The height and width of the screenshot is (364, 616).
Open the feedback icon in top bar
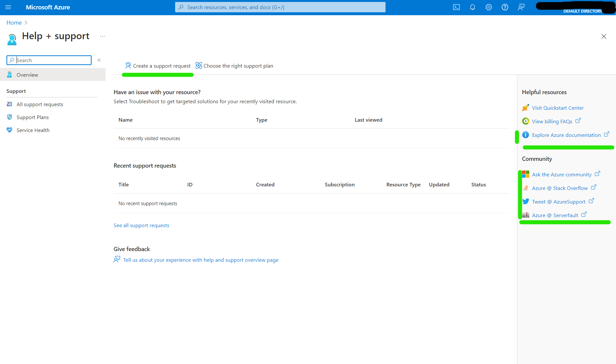click(521, 7)
